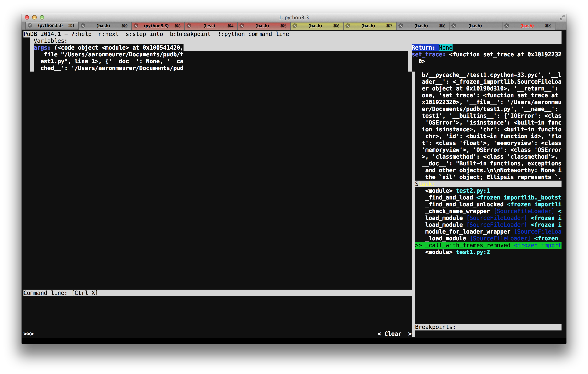Close the bash tab numbered ⌘8

click(401, 26)
